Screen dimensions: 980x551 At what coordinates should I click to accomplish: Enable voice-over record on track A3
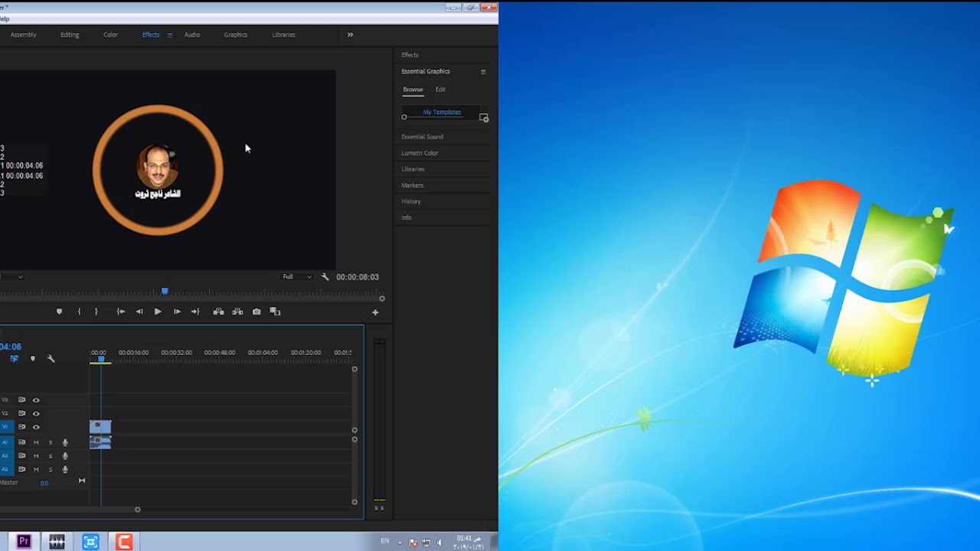click(65, 469)
